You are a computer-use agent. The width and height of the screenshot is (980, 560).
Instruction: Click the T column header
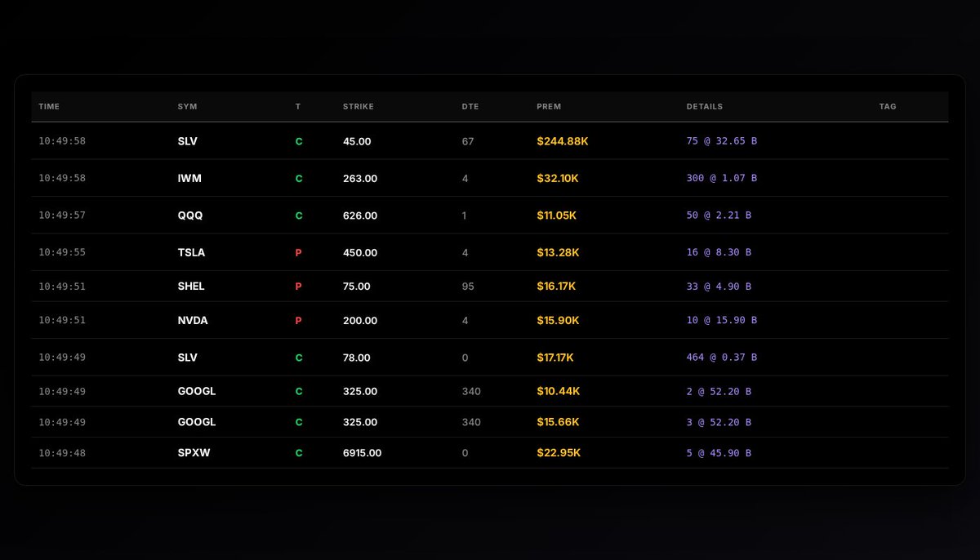(x=298, y=107)
